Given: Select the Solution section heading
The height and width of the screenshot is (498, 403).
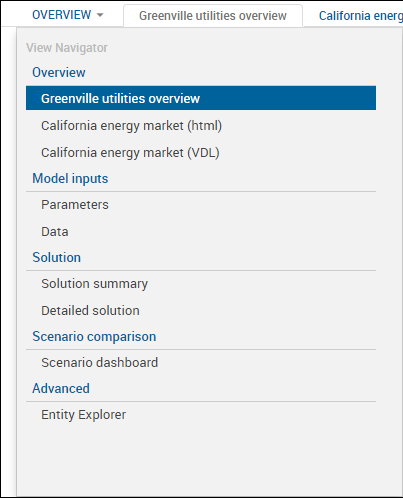Looking at the screenshot, I should coord(56,257).
